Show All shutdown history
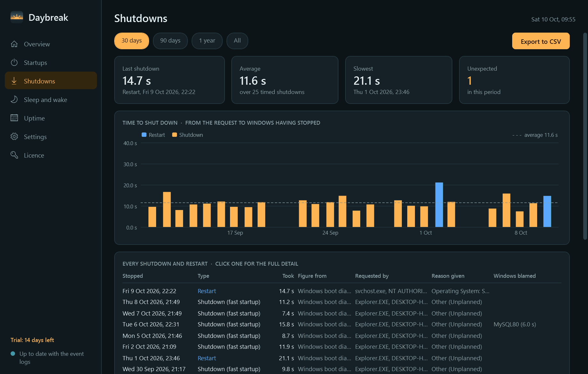The width and height of the screenshot is (588, 374). [x=237, y=41]
